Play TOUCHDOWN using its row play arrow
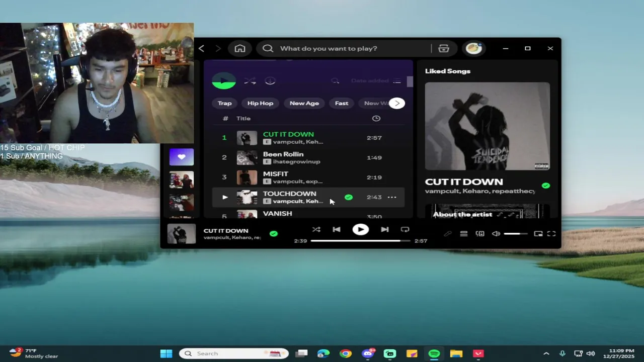This screenshot has height=362, width=644. click(x=224, y=197)
